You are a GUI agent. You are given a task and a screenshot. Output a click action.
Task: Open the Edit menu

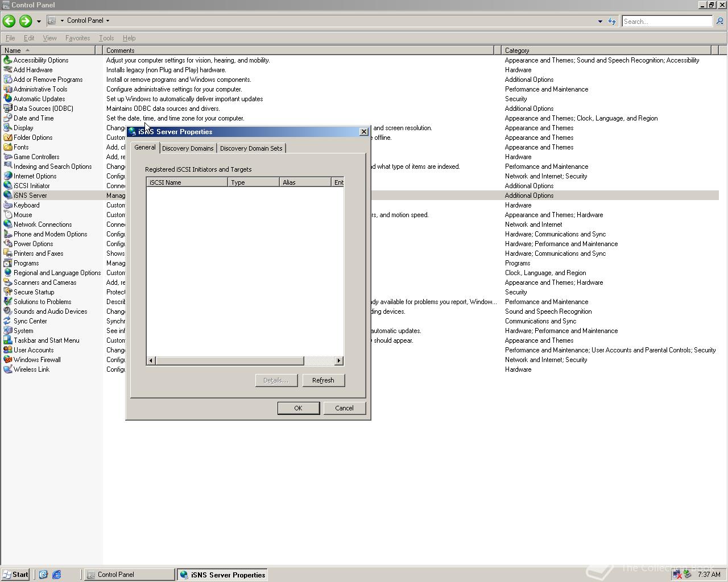pos(28,38)
